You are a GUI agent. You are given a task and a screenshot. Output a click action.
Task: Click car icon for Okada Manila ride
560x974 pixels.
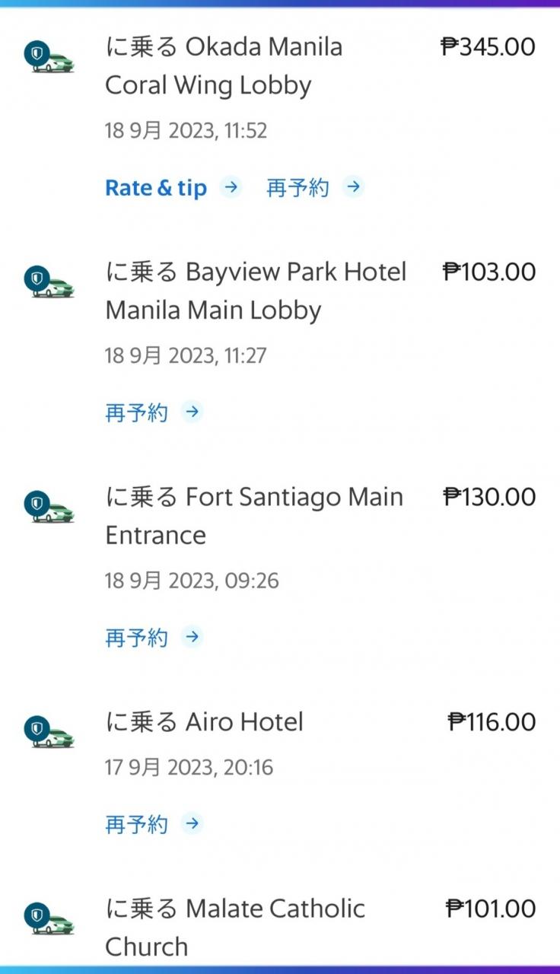pos(50,58)
